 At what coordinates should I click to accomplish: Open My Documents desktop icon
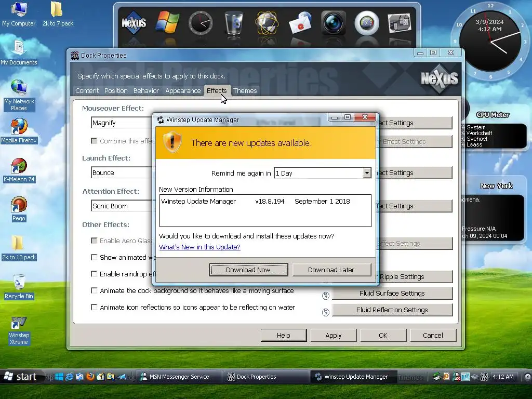pos(19,52)
